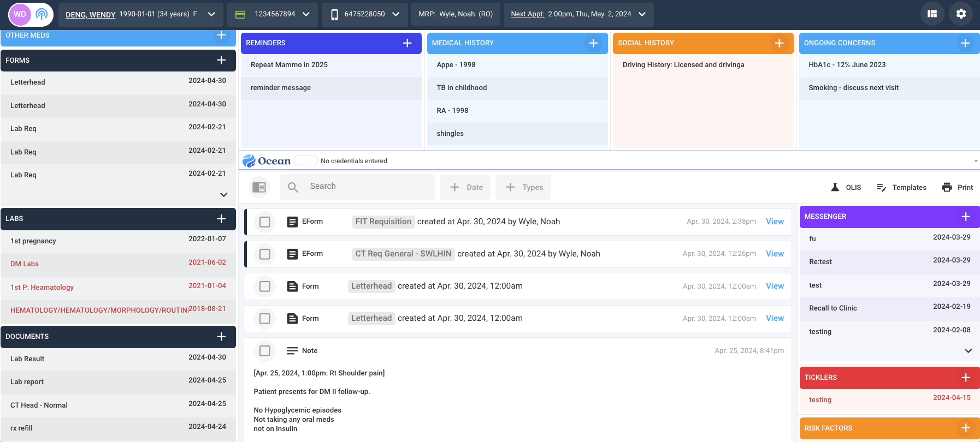980x442 pixels.
Task: Toggle the side panel view icon
Action: tap(259, 187)
